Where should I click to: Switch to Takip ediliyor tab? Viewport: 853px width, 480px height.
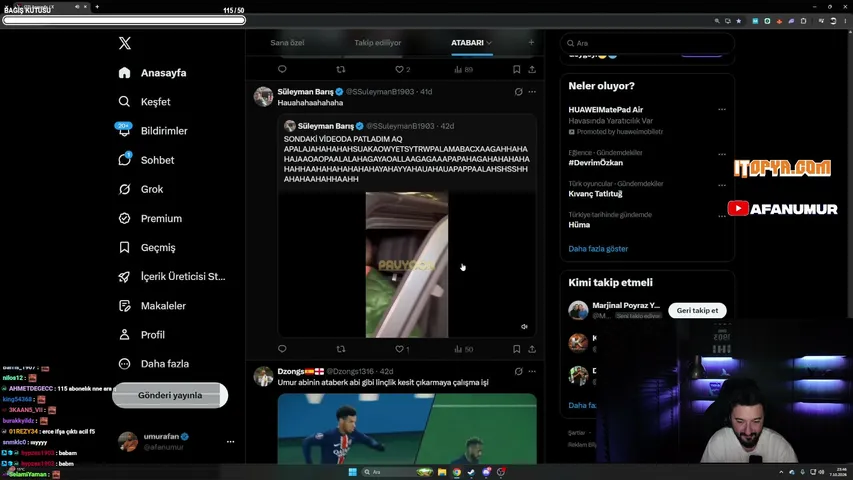pyautogui.click(x=378, y=42)
